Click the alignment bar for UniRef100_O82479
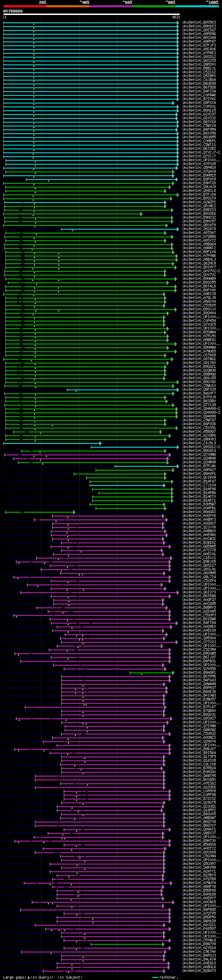 coord(120,229)
